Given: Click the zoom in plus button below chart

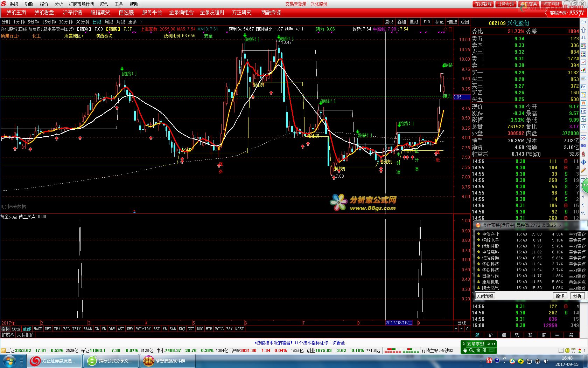Looking at the screenshot, I should tap(456, 329).
